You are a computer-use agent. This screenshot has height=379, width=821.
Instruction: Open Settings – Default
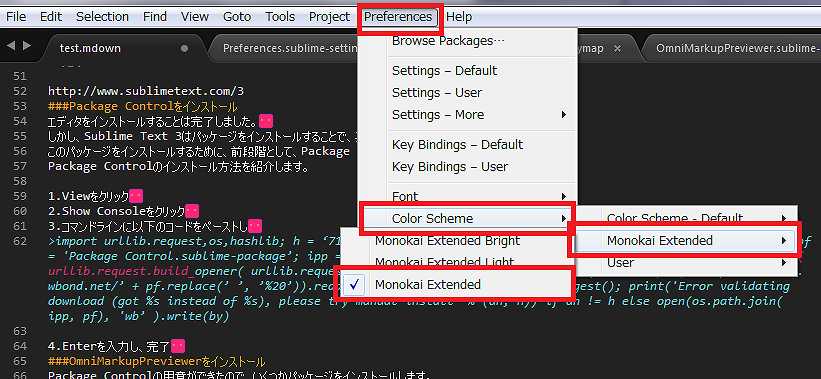point(468,71)
